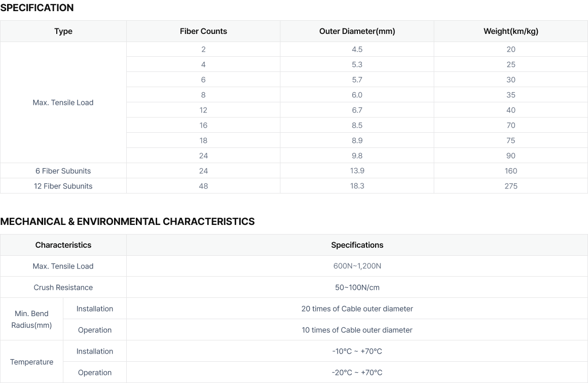This screenshot has width=588, height=383.
Task: Select the -20°C ~ +70°C temperature value
Action: tap(357, 372)
